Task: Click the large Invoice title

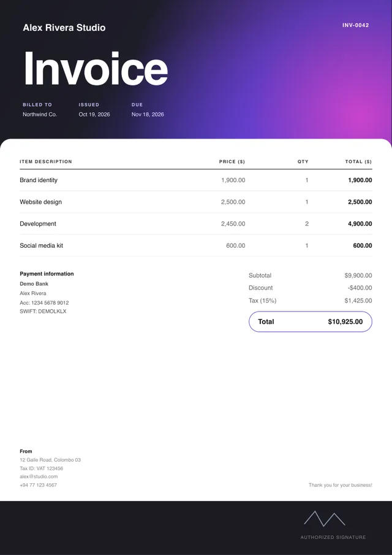Action: (96, 69)
